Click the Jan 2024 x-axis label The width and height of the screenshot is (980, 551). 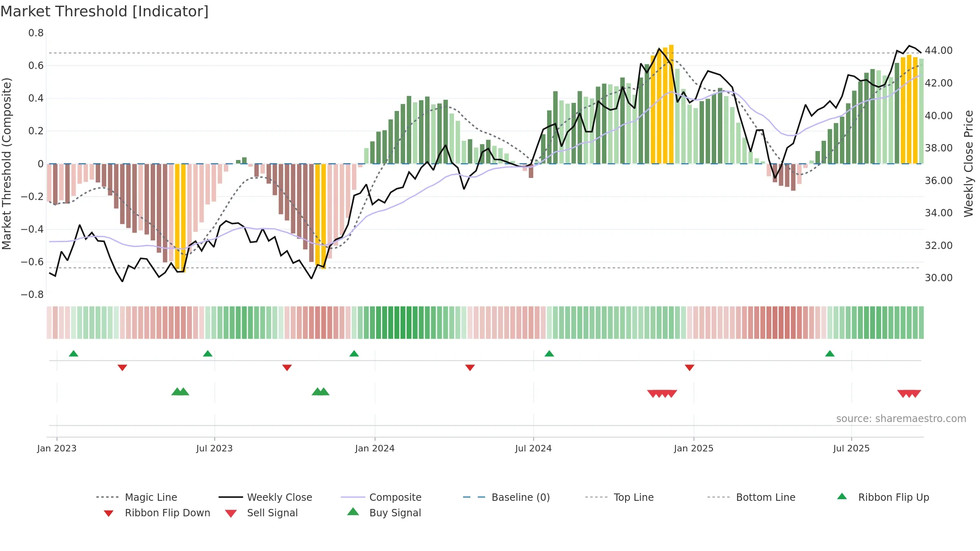(375, 448)
